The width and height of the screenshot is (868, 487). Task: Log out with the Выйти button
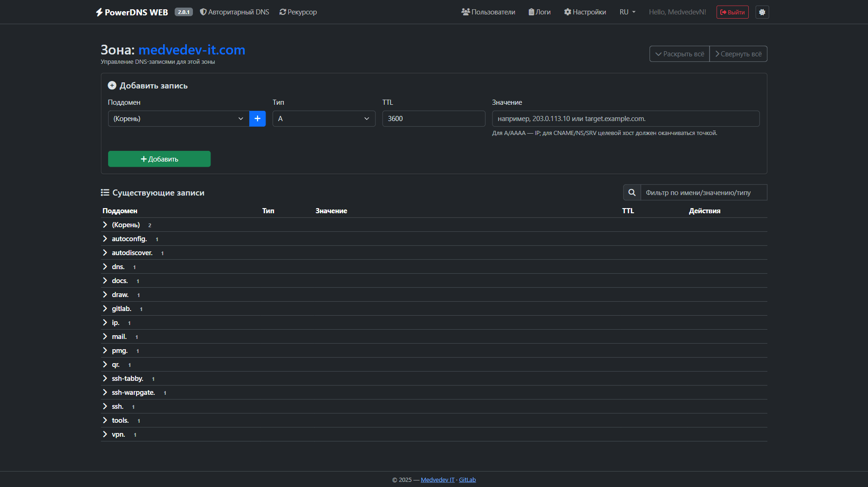(x=732, y=12)
